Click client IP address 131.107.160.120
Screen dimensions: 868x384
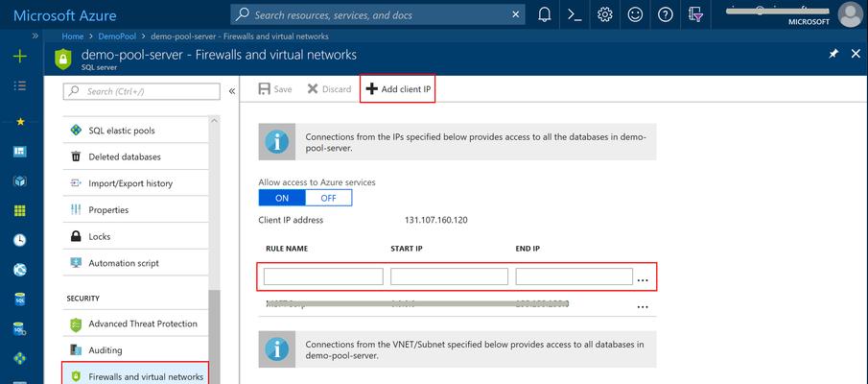pyautogui.click(x=436, y=220)
